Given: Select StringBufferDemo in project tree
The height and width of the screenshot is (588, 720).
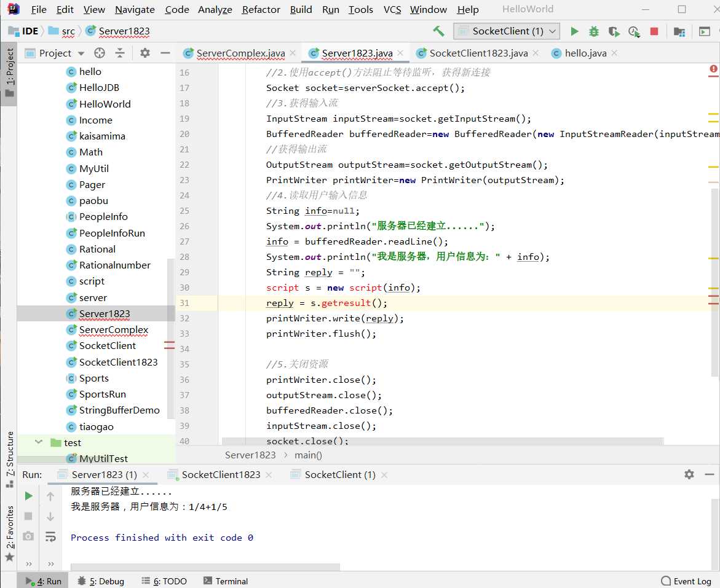Looking at the screenshot, I should point(119,410).
